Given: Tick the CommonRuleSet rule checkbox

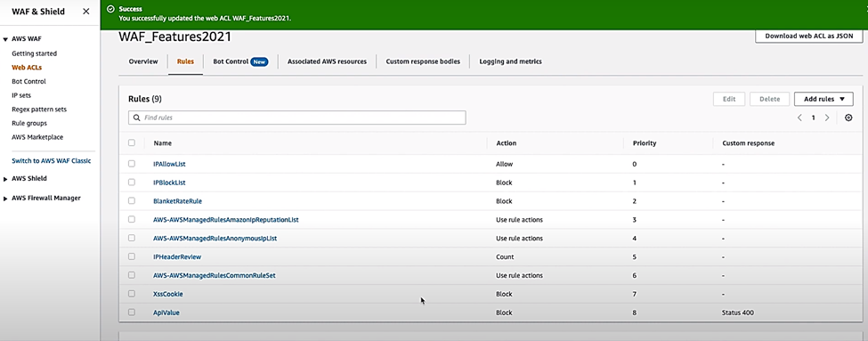Looking at the screenshot, I should [x=132, y=275].
